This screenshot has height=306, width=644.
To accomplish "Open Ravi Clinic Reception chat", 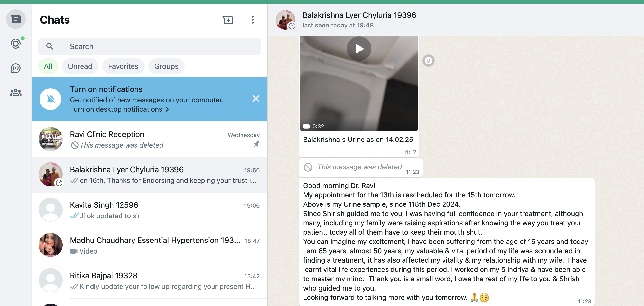I will coord(149,139).
